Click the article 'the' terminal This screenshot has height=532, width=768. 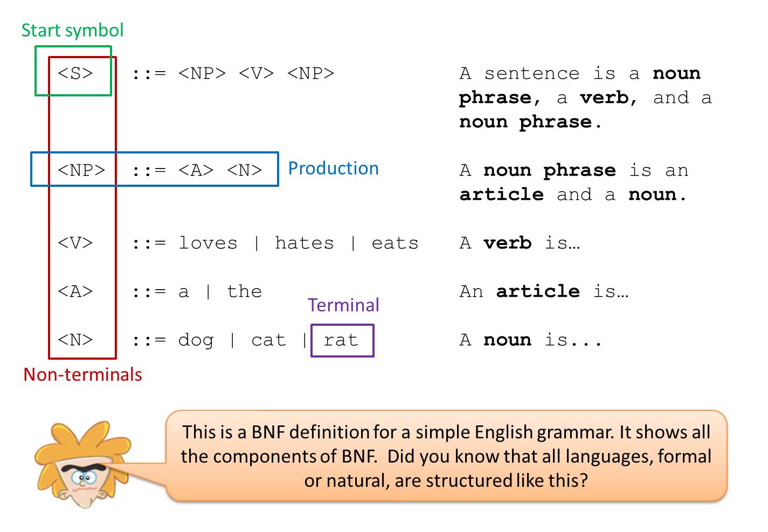click(244, 291)
